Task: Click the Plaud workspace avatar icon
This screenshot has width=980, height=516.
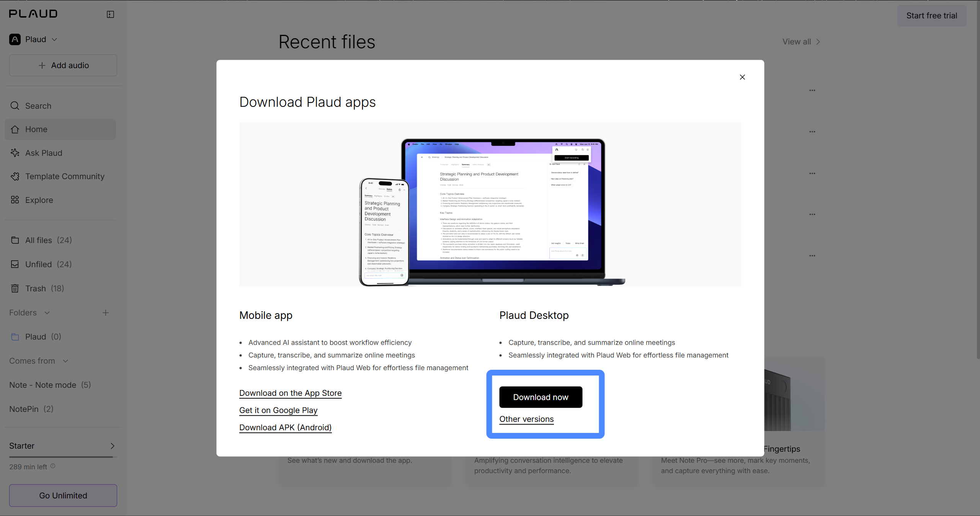Action: (x=15, y=39)
